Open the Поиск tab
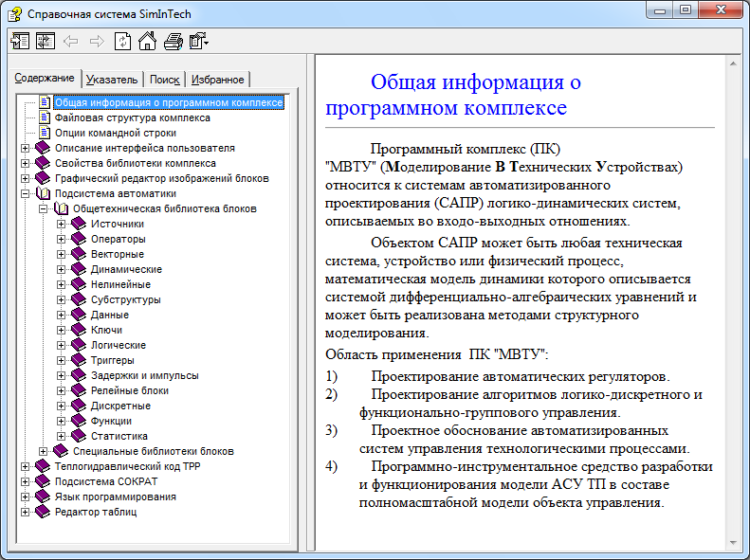The height and width of the screenshot is (560, 750). (164, 80)
